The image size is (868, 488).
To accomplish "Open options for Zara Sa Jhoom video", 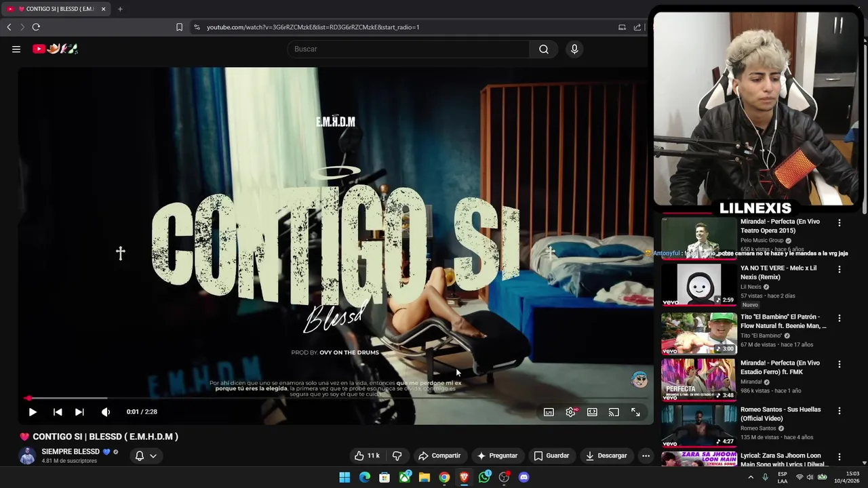I will tap(840, 457).
